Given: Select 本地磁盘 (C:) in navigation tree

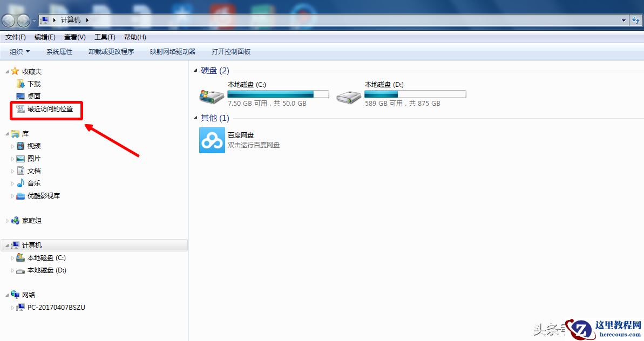Looking at the screenshot, I should [46, 258].
